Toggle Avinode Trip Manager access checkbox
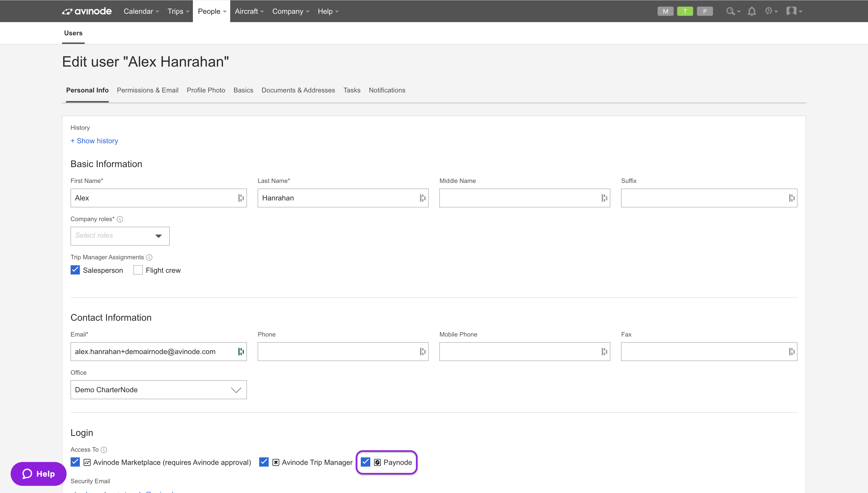The image size is (868, 493). [263, 462]
